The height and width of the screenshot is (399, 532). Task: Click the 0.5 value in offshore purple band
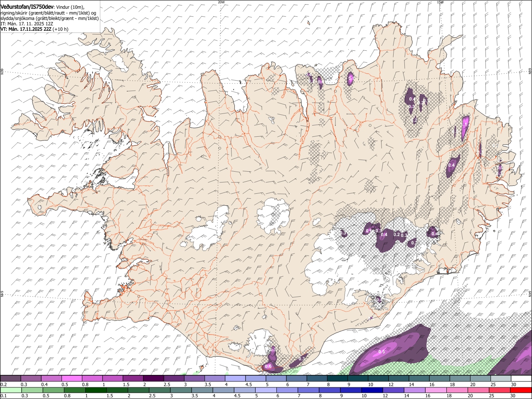click(382, 352)
